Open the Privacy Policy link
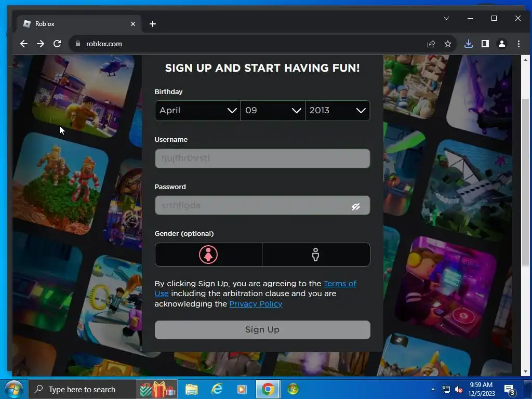This screenshot has height=399, width=532. pyautogui.click(x=256, y=304)
